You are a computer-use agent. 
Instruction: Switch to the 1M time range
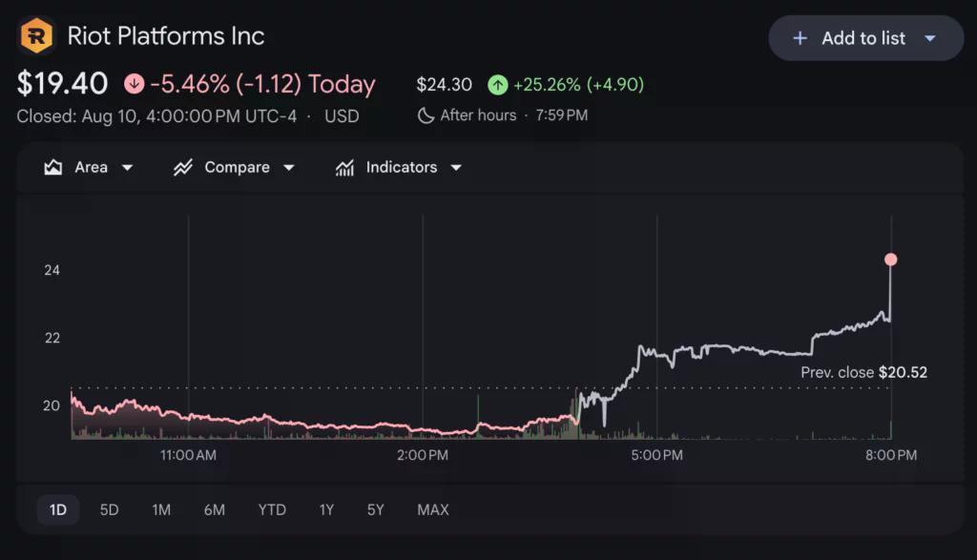[x=161, y=509]
